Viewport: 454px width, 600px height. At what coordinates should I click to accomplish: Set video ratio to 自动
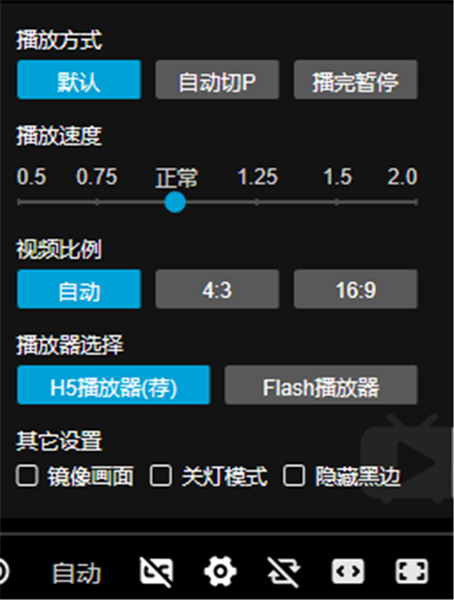click(x=79, y=289)
